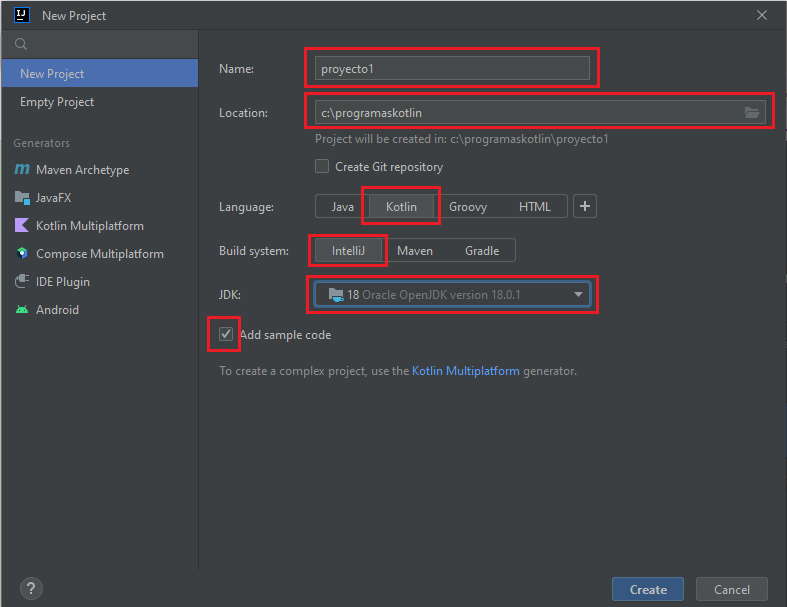787x607 pixels.
Task: Select the Compose Multiplatform generator
Action: coord(99,254)
